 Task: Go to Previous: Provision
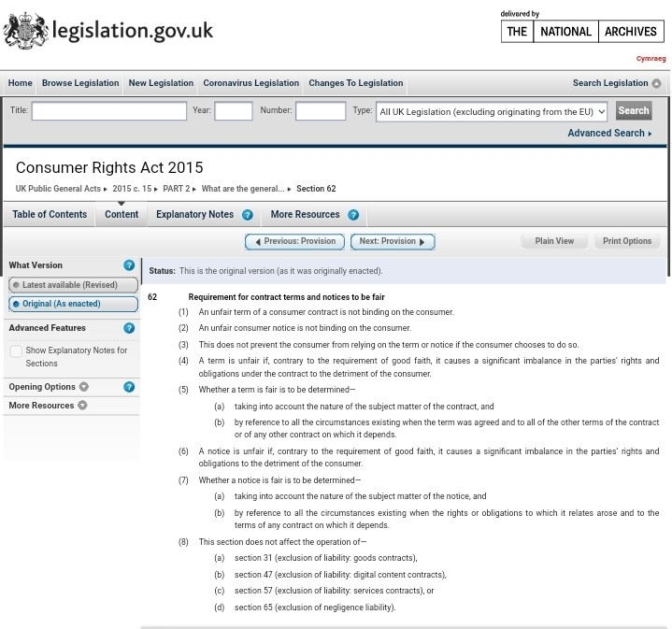click(294, 241)
